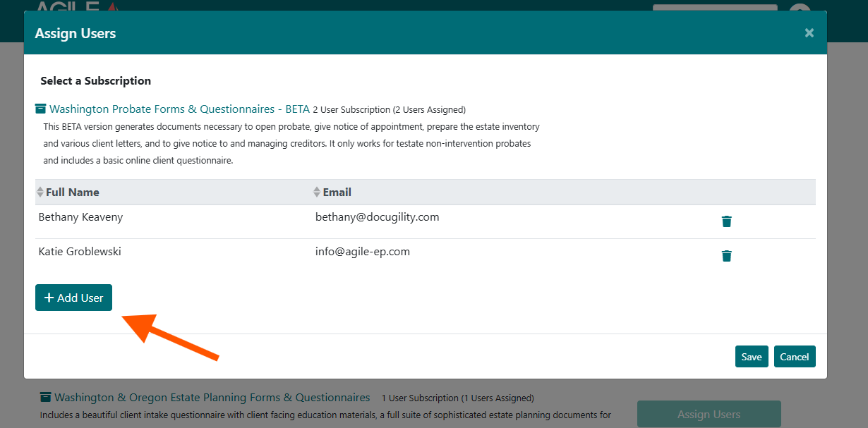Open Washington & Oregon Estate Planning Forms link

[x=212, y=398]
